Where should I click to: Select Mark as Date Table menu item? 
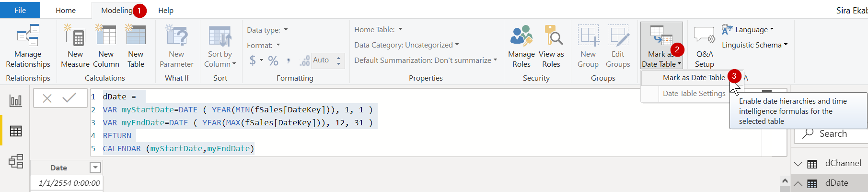pos(694,78)
